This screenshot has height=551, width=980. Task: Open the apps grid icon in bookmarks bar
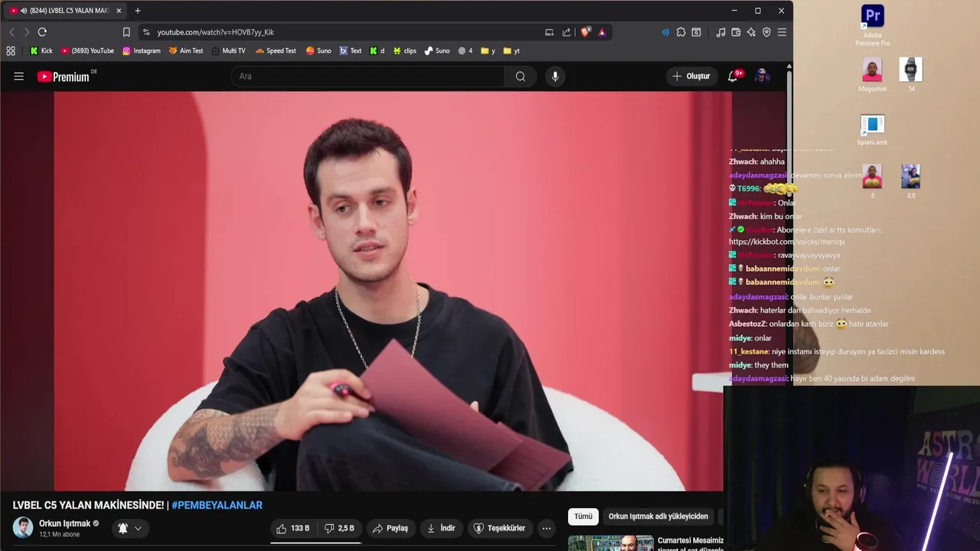pyautogui.click(x=11, y=51)
